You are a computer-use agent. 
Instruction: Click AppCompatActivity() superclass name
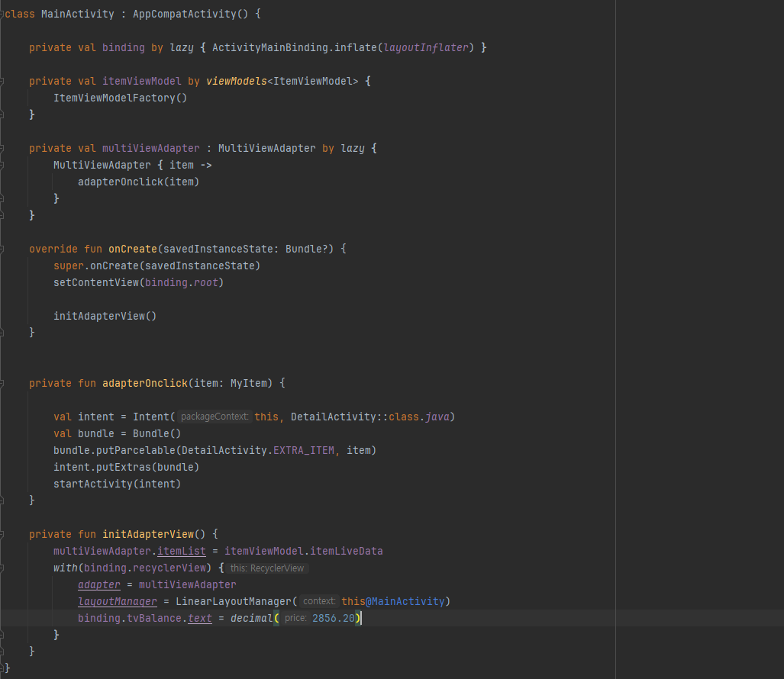pyautogui.click(x=190, y=14)
